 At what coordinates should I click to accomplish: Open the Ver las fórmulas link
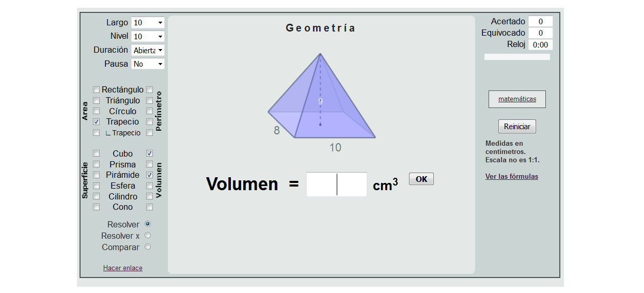pos(511,177)
